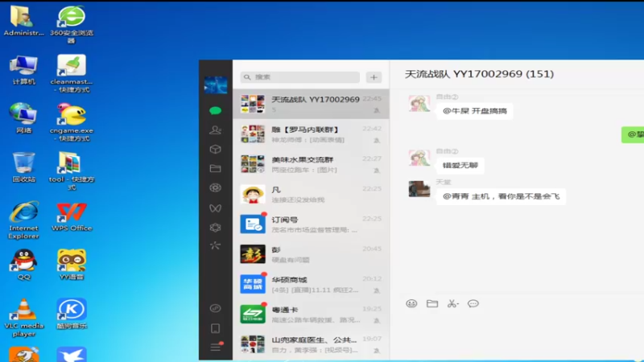Click the screenshot scissors icon
This screenshot has width=644, height=362.
click(452, 304)
